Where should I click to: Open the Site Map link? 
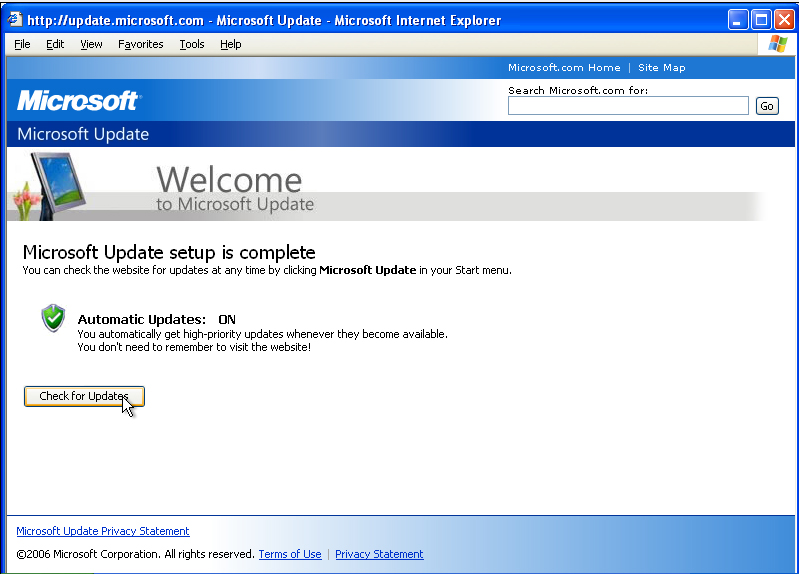[661, 67]
